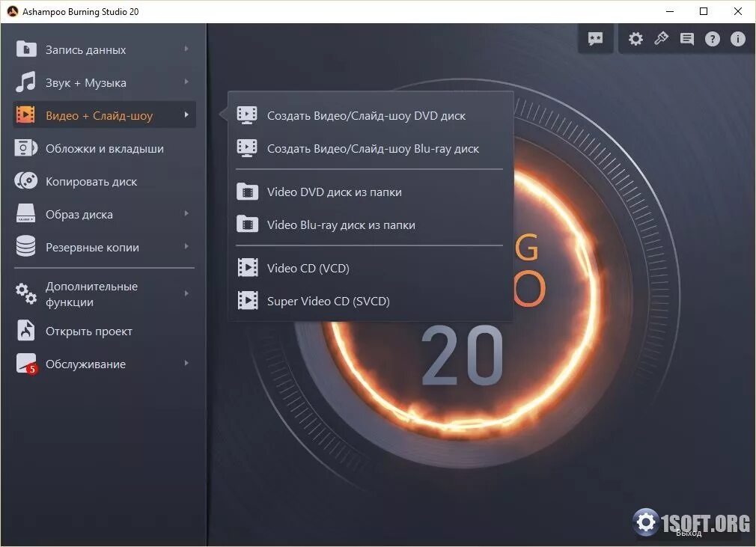The height and width of the screenshot is (547, 756).
Task: Click the Запись данных folder icon
Action: tap(26, 49)
